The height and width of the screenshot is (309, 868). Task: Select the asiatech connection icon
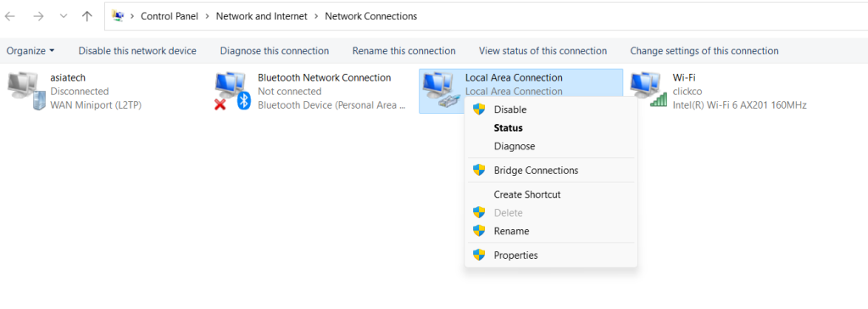click(26, 91)
